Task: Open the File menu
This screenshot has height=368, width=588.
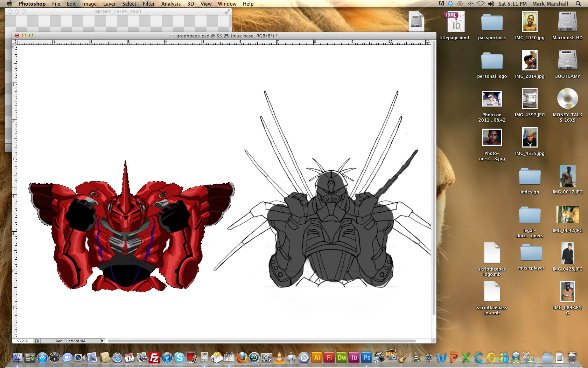Action: pyautogui.click(x=56, y=4)
